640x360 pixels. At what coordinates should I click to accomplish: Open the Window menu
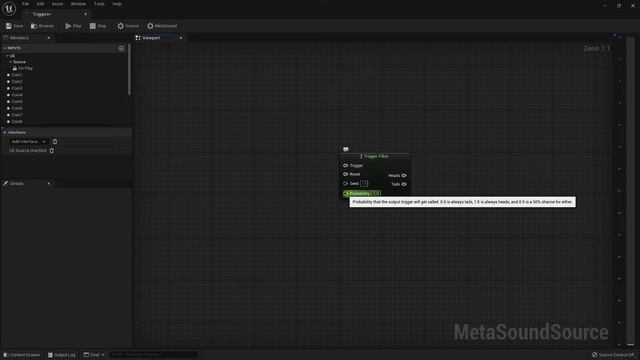click(x=78, y=4)
